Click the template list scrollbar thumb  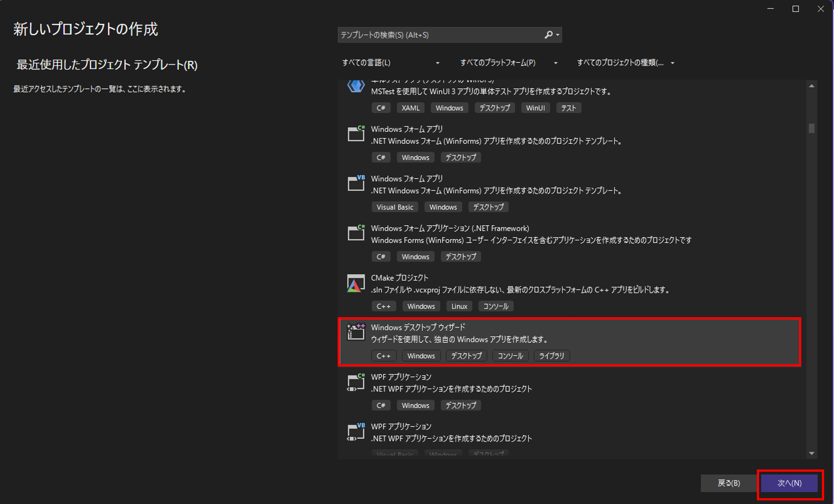tap(812, 128)
